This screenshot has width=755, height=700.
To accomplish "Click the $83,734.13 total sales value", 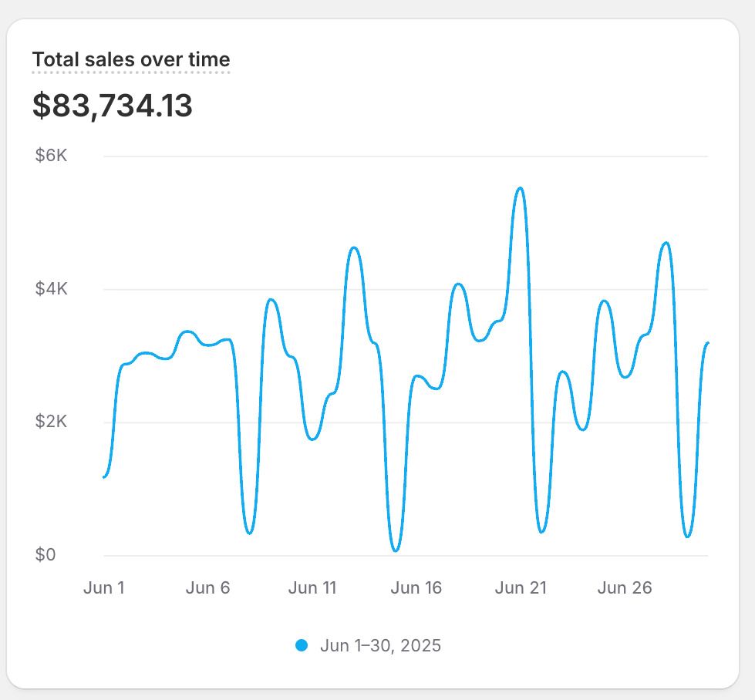I will point(112,106).
